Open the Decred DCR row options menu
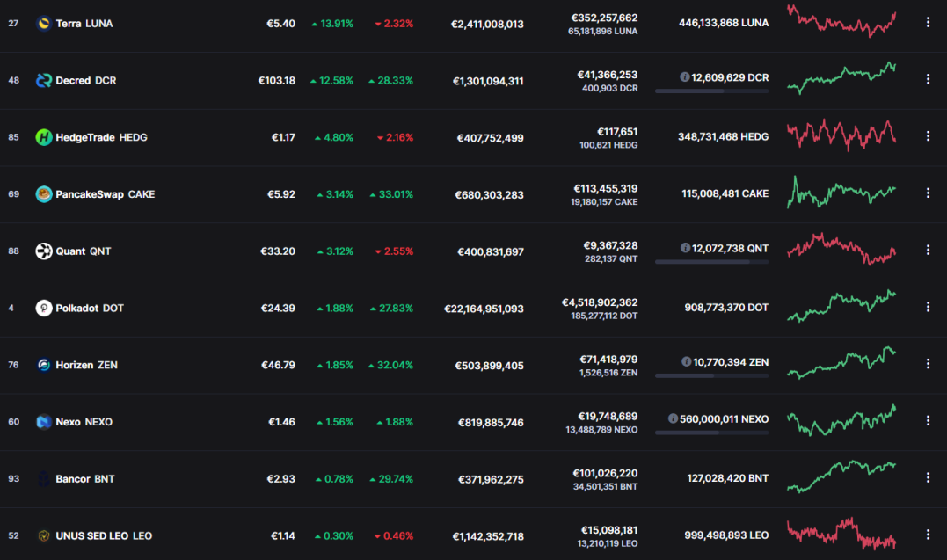The width and height of the screenshot is (947, 560). coord(928,79)
